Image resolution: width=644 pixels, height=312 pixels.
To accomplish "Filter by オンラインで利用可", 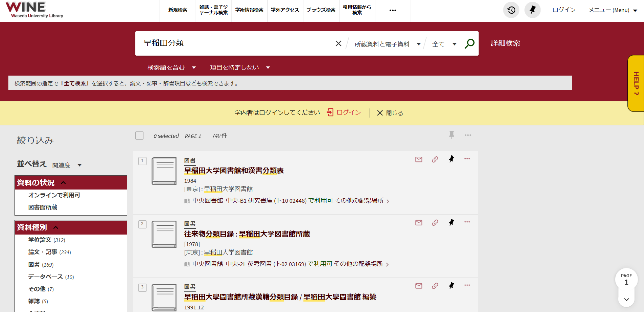I will click(54, 195).
